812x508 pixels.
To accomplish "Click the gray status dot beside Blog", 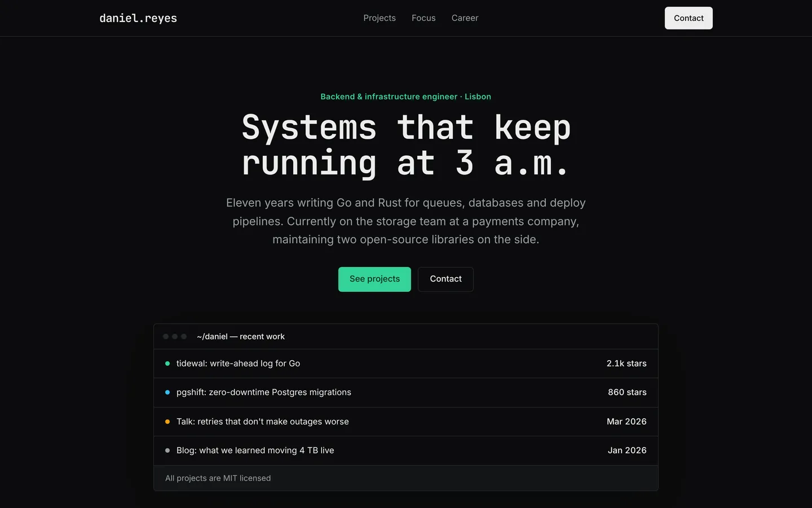I will pos(167,450).
